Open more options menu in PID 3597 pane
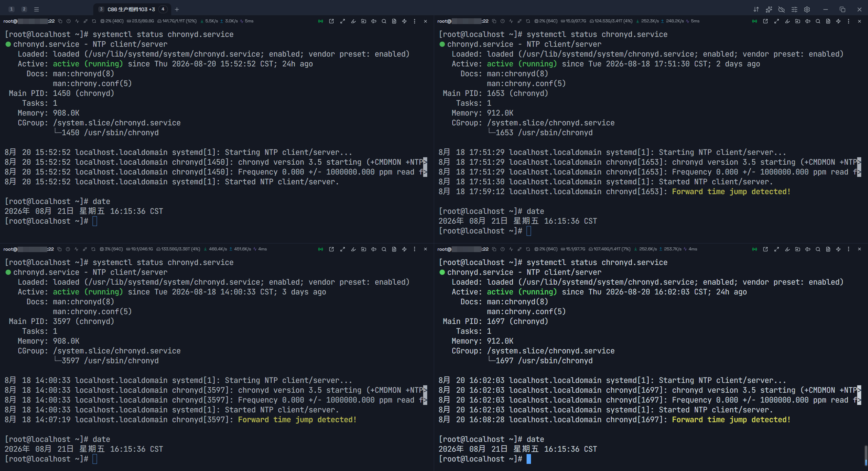Viewport: 868px width, 471px height. 414,249
